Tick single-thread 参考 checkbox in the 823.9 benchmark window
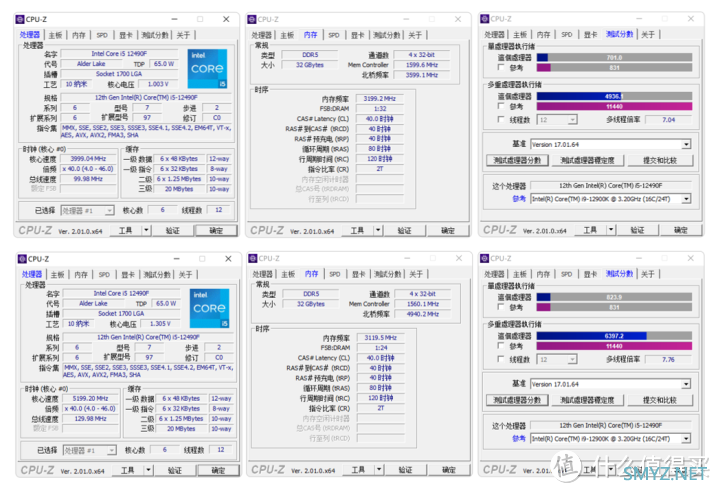 click(501, 307)
